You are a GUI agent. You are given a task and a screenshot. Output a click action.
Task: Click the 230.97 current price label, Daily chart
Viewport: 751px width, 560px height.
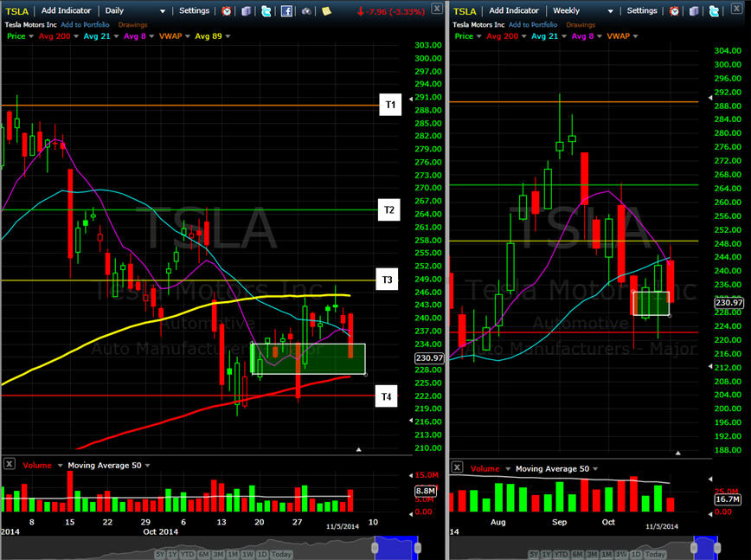coord(429,357)
